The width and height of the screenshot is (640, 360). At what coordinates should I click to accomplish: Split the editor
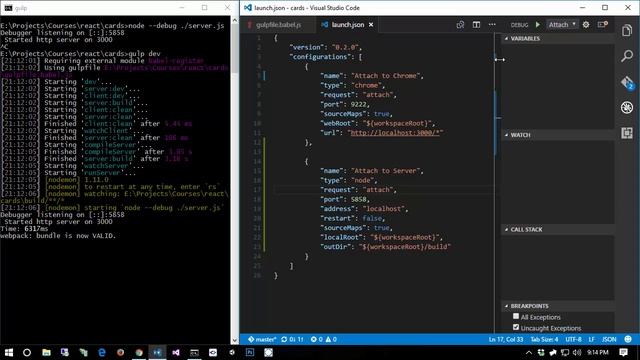click(476, 24)
